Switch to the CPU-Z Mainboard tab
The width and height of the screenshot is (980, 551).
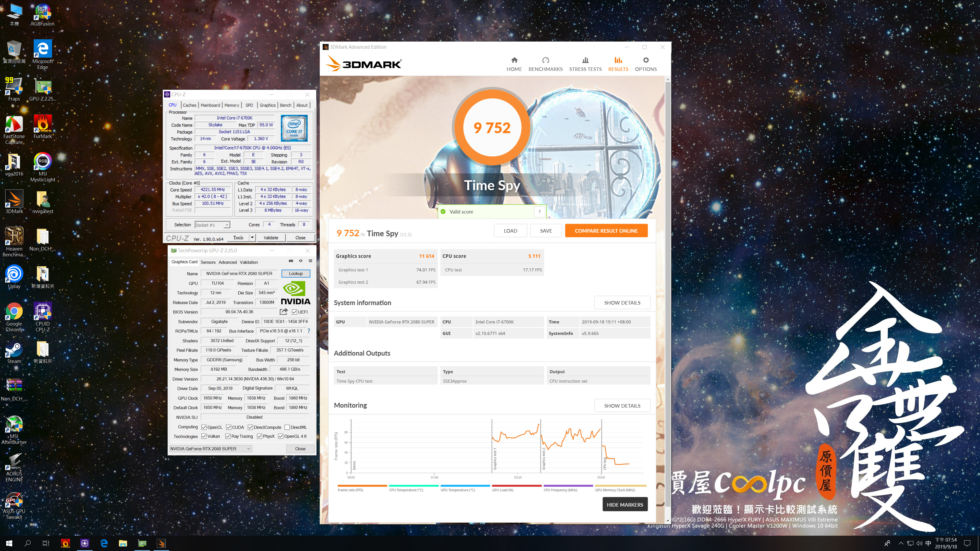[x=210, y=105]
